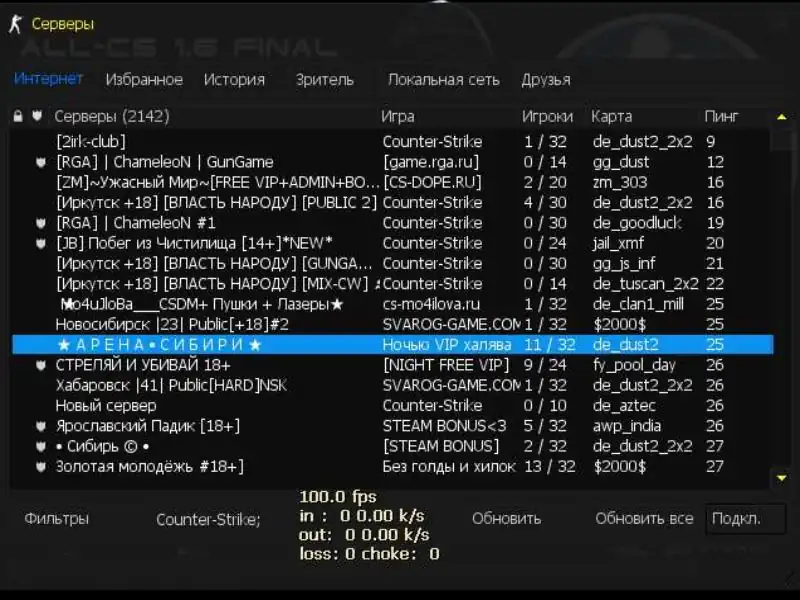
Task: Go to the Локальная сеть tab
Action: coord(443,79)
